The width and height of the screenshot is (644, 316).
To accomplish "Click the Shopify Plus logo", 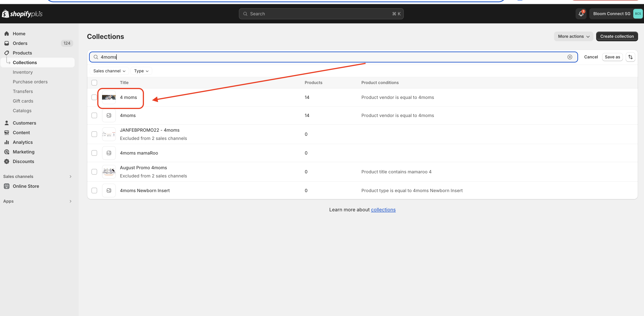I will 22,14.
